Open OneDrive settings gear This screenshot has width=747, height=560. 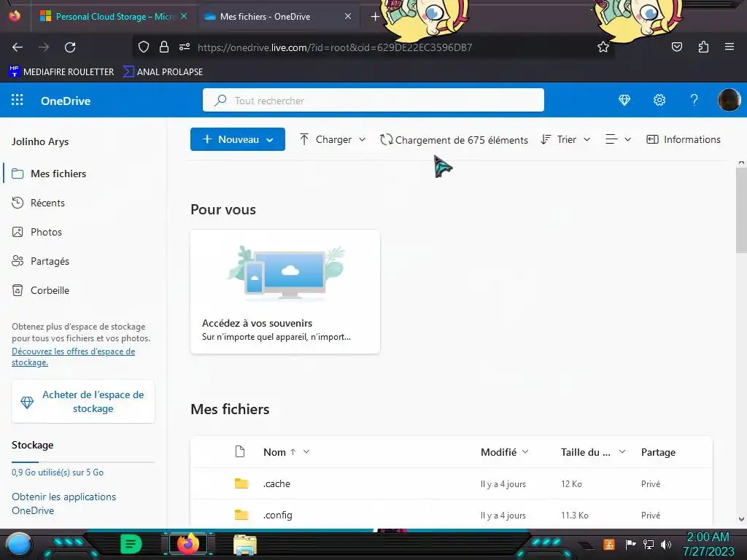(x=659, y=100)
